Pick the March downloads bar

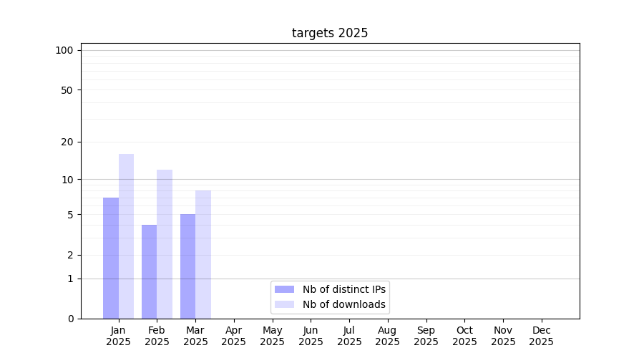click(x=203, y=254)
